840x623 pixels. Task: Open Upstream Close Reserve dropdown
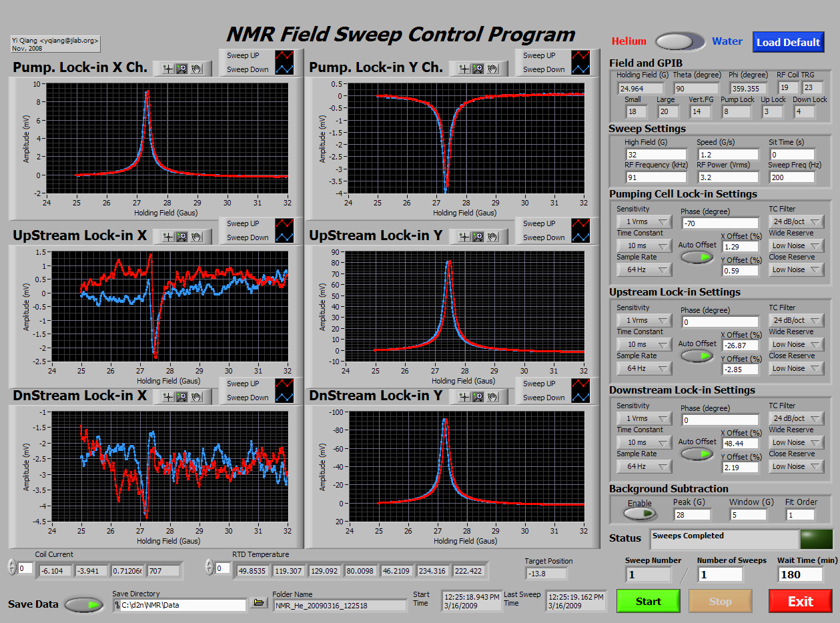pyautogui.click(x=797, y=368)
